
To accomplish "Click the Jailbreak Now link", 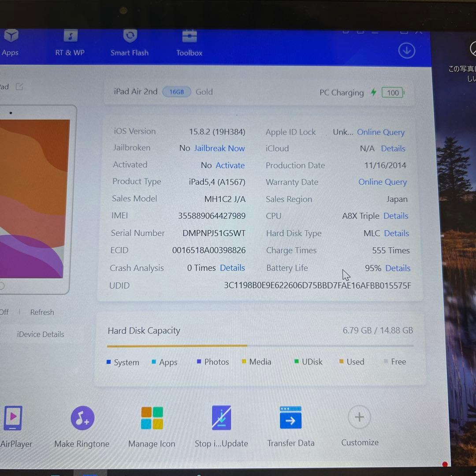I will click(219, 149).
